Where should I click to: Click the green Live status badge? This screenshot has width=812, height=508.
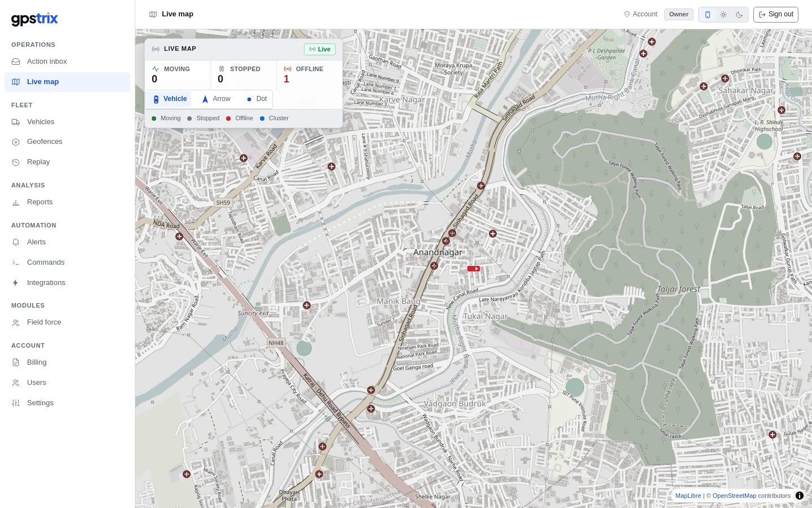[320, 50]
